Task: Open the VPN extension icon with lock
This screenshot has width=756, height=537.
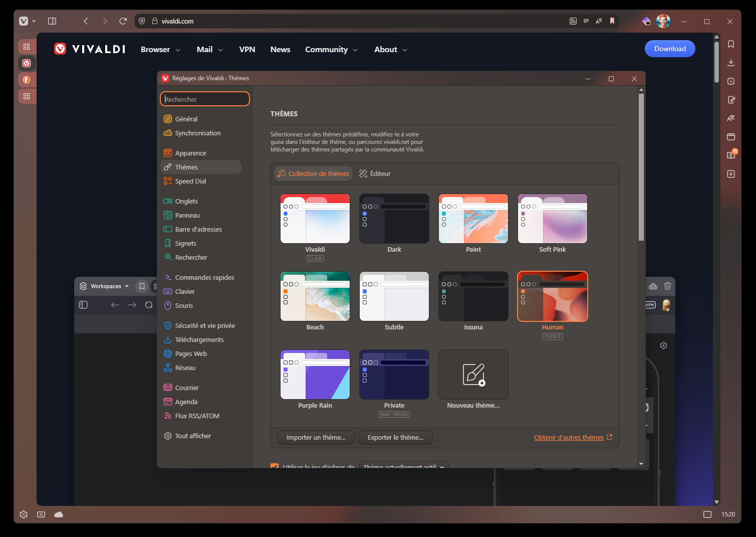Action: coord(646,21)
